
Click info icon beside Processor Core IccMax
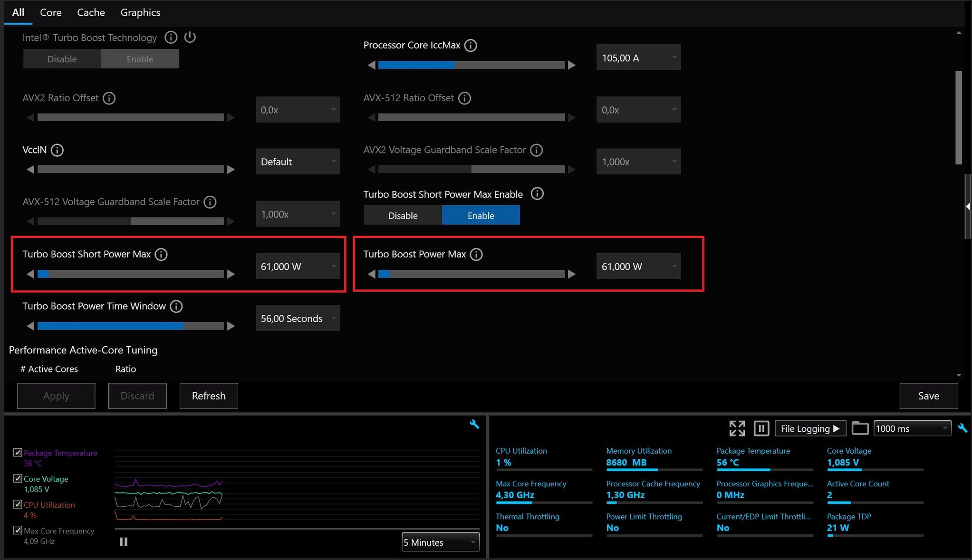[x=471, y=46]
